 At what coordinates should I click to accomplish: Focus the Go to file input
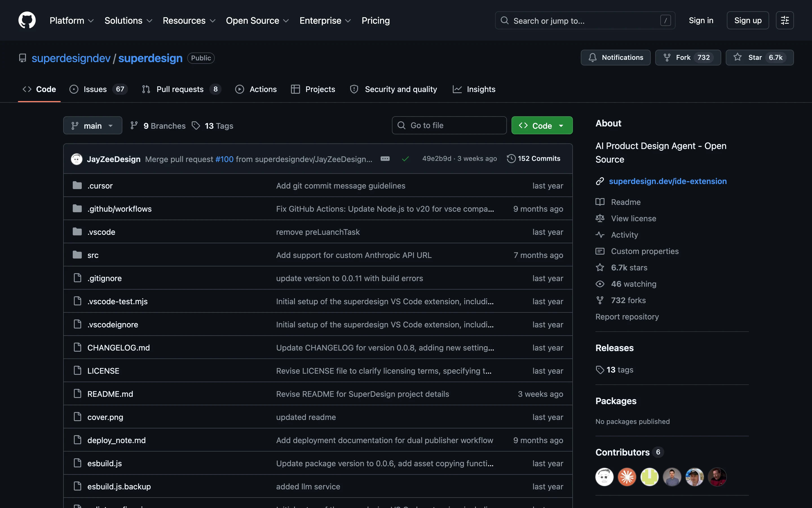tap(449, 125)
